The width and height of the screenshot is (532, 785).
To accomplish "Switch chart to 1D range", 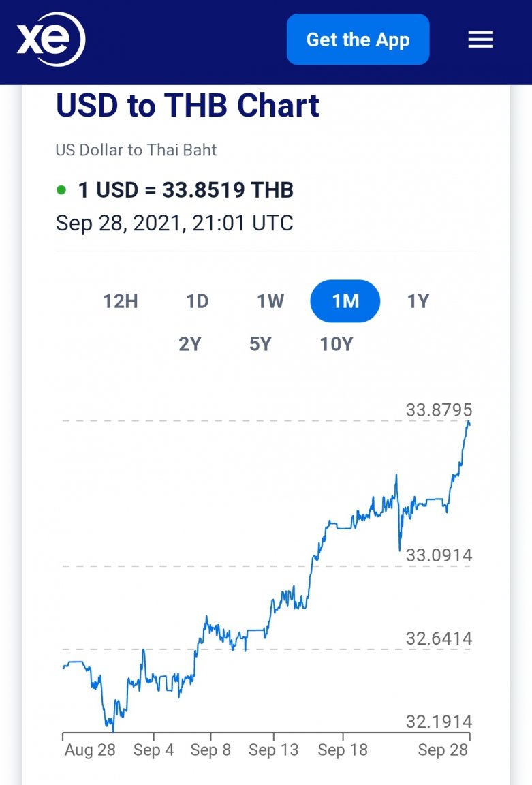I will click(198, 301).
